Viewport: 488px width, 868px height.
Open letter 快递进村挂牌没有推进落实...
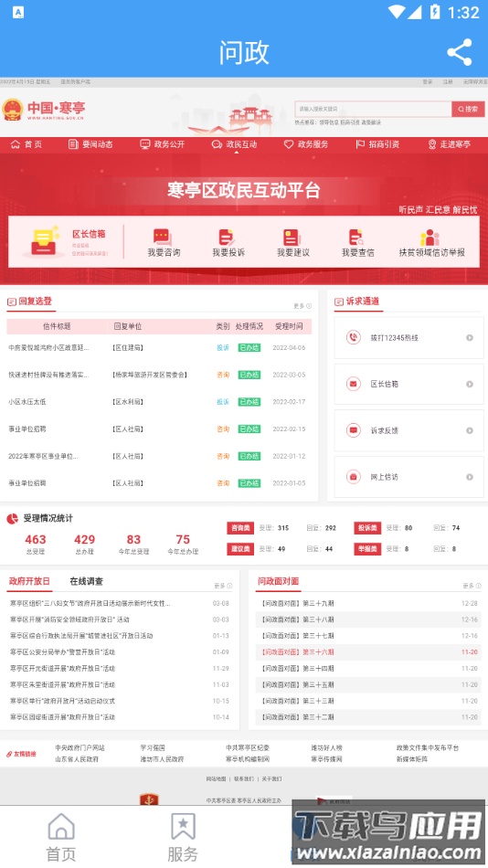tap(48, 375)
